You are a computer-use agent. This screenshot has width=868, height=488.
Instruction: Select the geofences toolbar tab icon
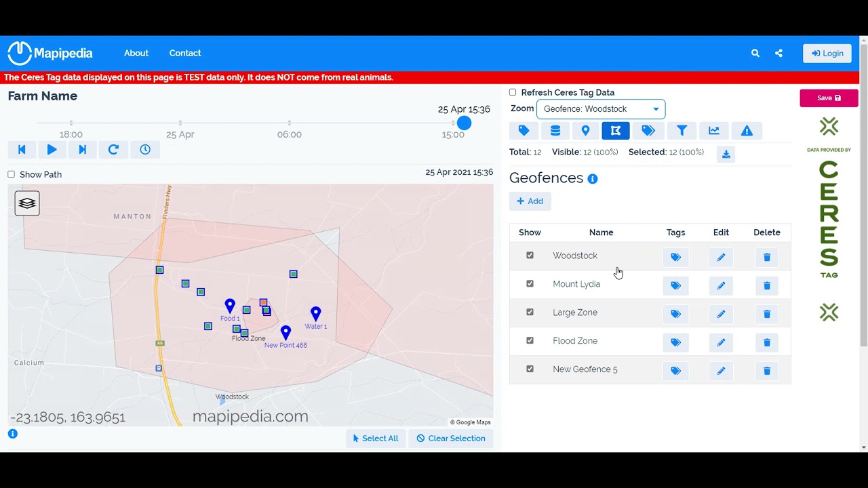coord(616,131)
